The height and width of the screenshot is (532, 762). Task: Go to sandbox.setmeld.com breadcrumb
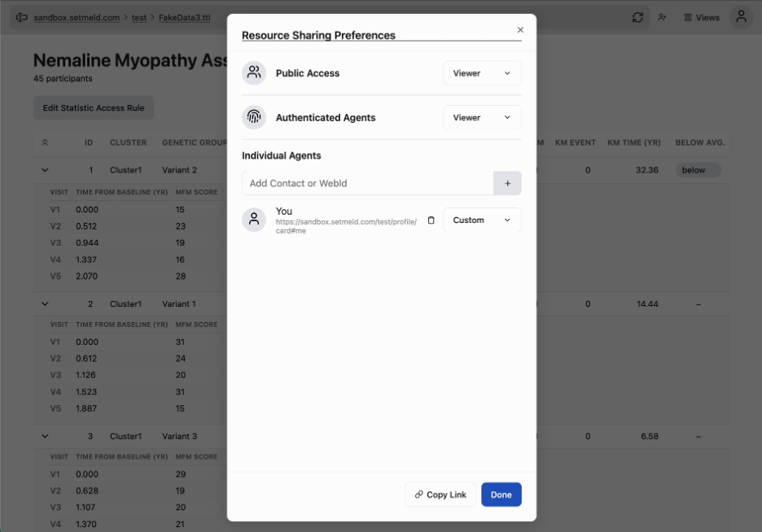click(77, 17)
